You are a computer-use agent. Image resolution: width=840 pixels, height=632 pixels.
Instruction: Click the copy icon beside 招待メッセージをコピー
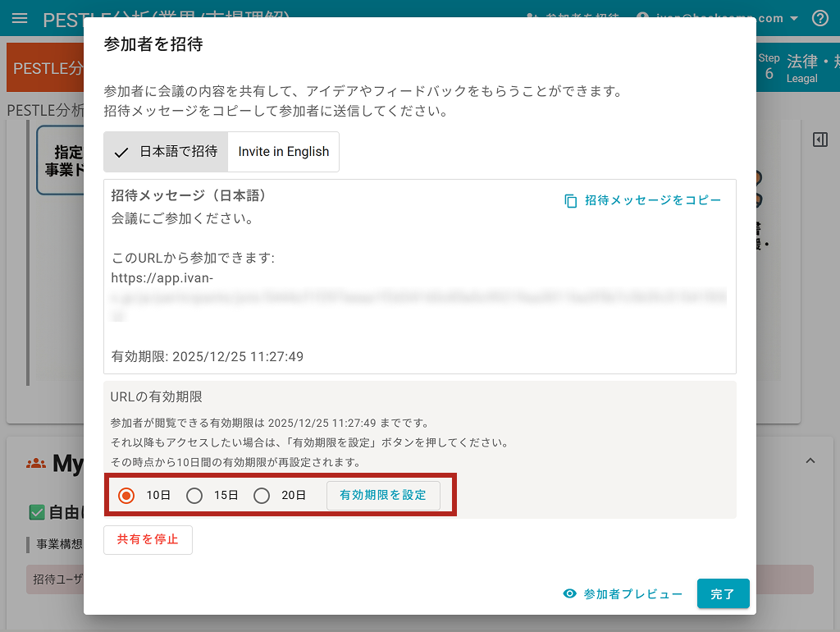point(571,200)
